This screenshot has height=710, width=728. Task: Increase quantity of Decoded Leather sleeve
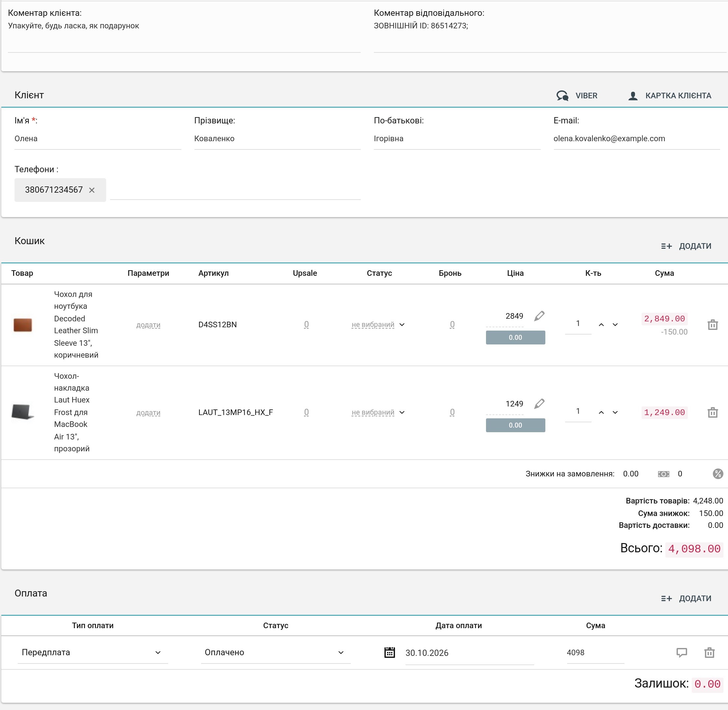coord(601,325)
